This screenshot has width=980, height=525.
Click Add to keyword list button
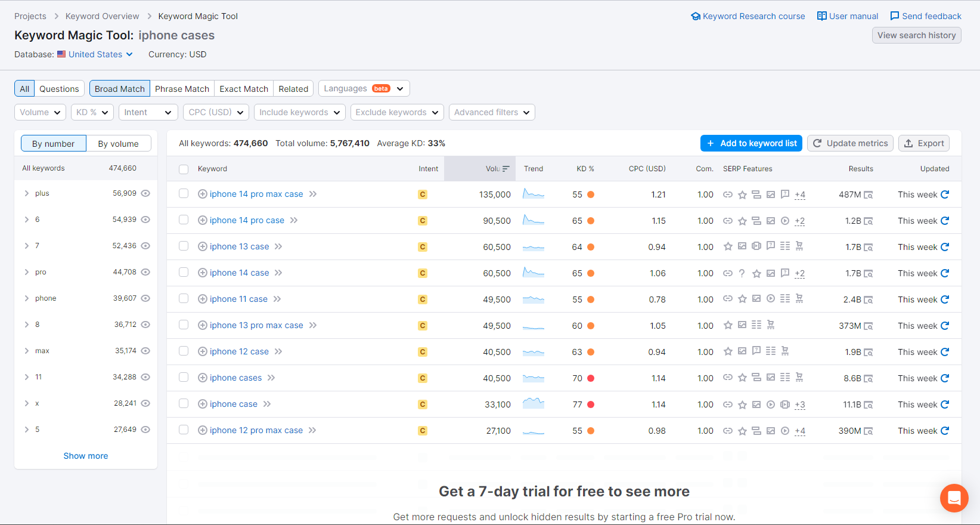point(751,143)
